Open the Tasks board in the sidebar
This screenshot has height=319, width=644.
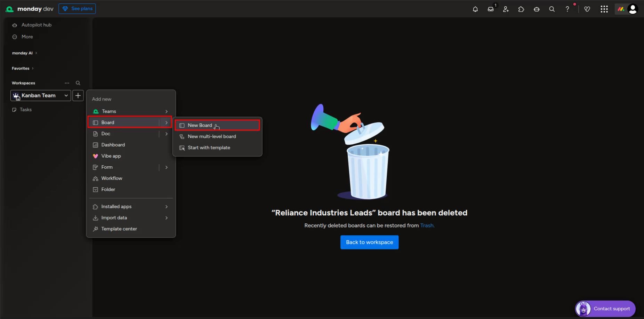pyautogui.click(x=26, y=110)
